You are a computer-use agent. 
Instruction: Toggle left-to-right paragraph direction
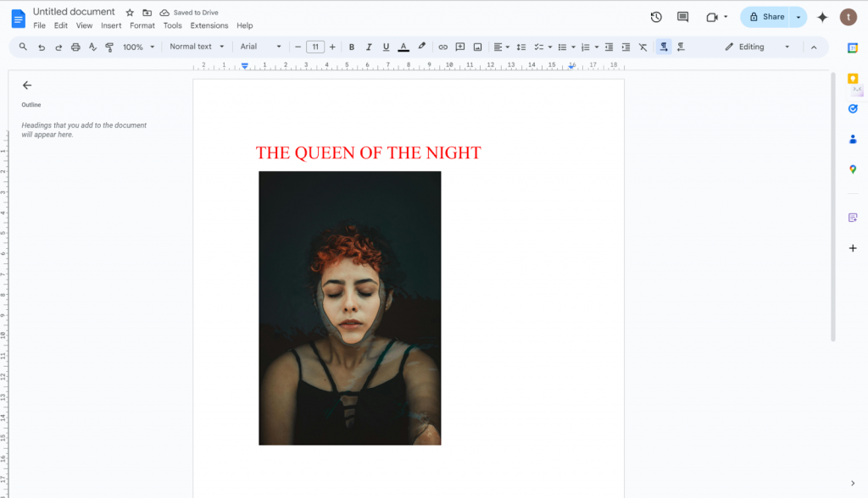coord(664,47)
